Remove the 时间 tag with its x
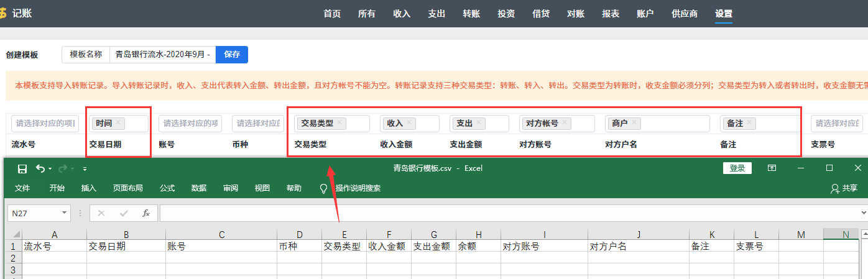868x279 pixels. [118, 123]
